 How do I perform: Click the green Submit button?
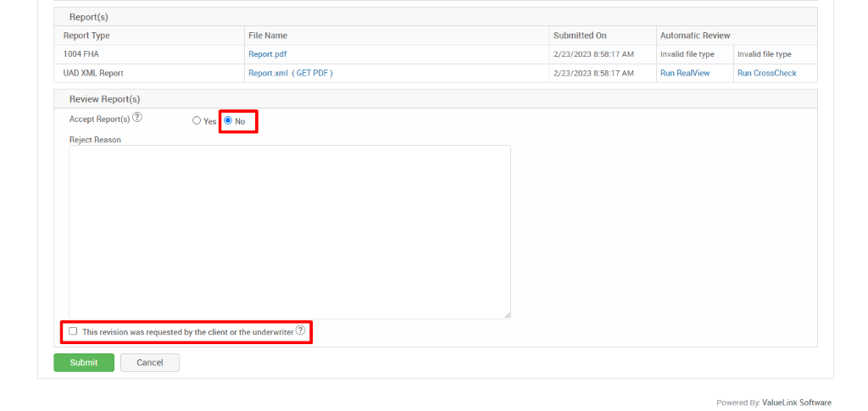(84, 363)
